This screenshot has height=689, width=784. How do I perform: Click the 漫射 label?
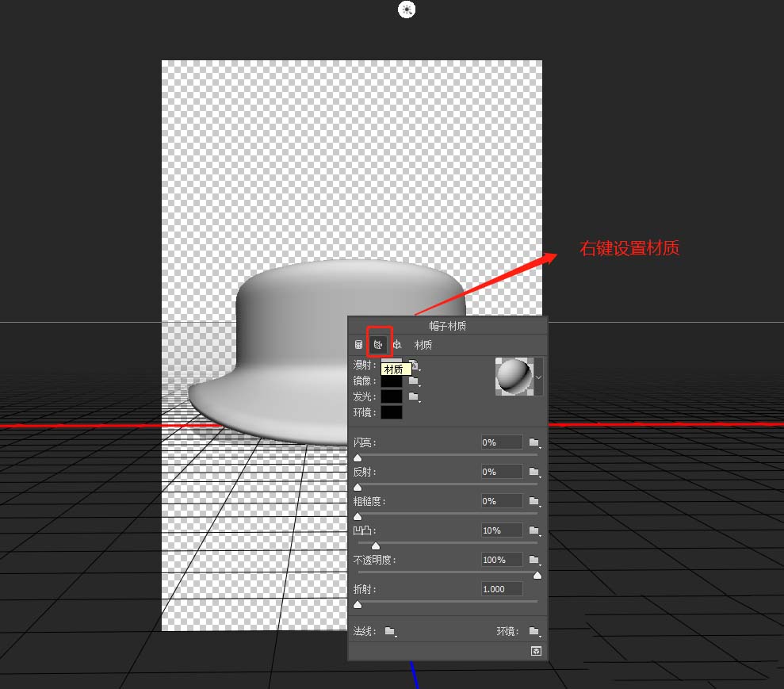(x=365, y=365)
